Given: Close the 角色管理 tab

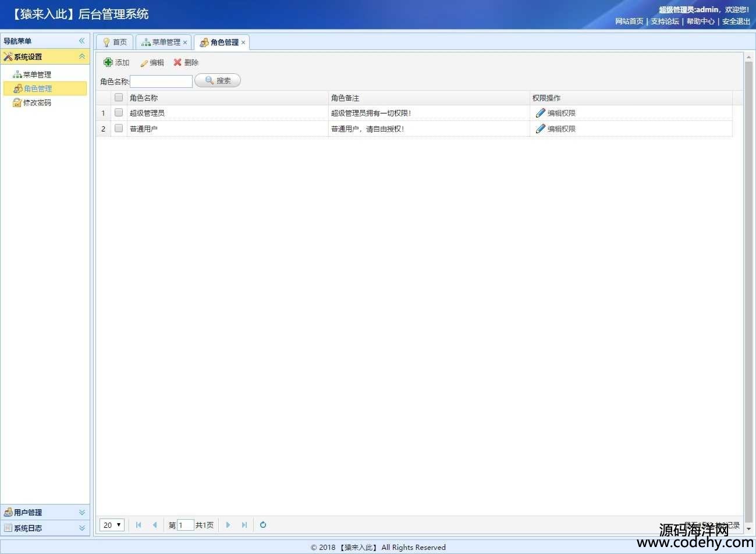Looking at the screenshot, I should pyautogui.click(x=243, y=42).
